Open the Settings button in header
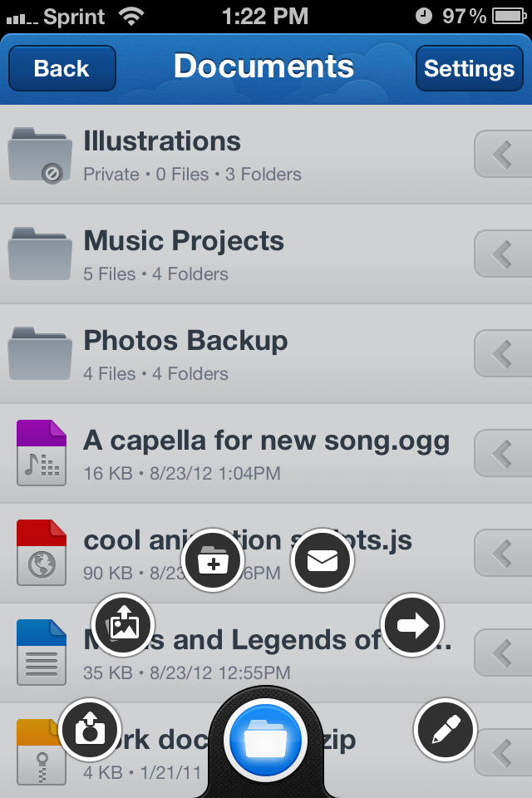This screenshot has height=798, width=532. point(469,68)
